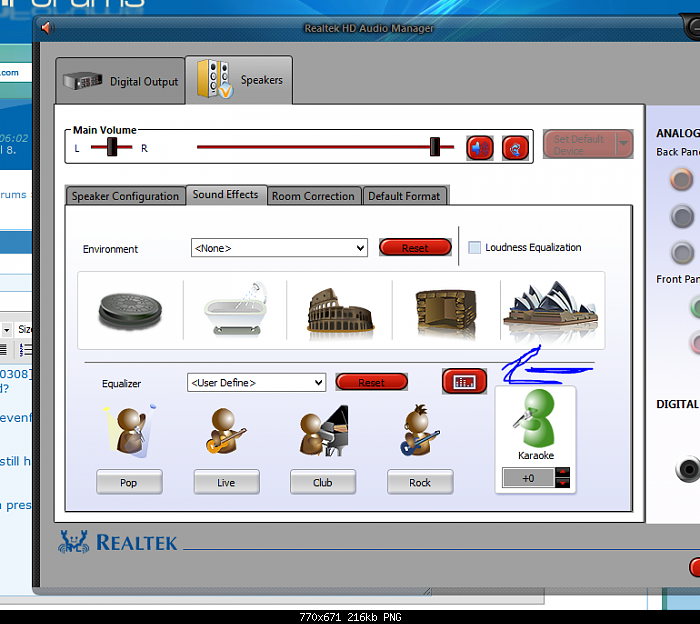Choose the Sewer Pipe manhole environment
Image resolution: width=700 pixels, height=624 pixels.
pos(130,311)
